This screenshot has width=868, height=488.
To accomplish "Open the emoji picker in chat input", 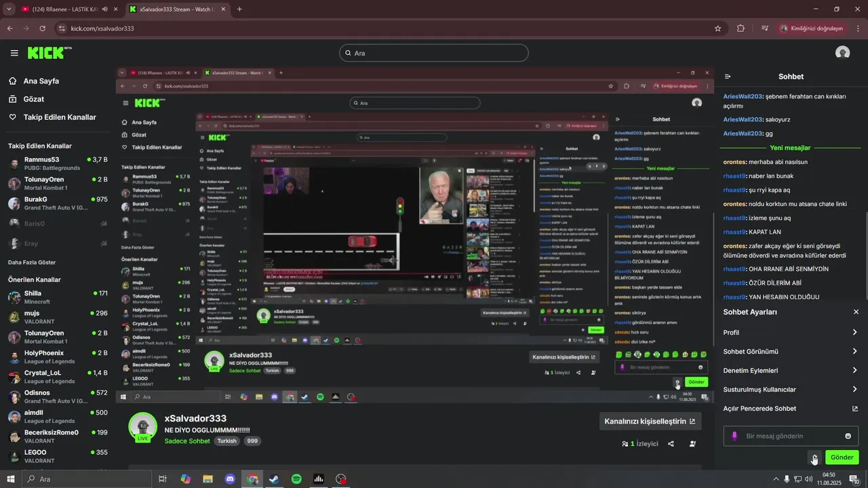I will pyautogui.click(x=848, y=436).
